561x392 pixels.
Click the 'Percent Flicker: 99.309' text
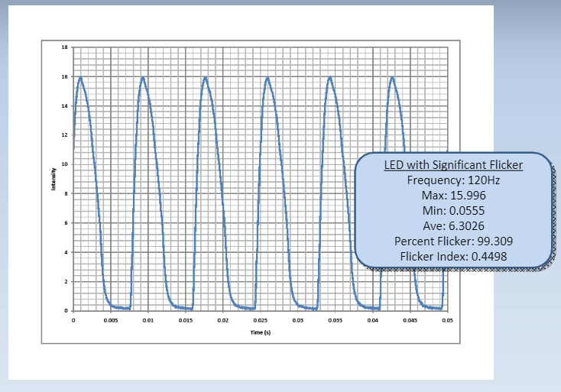[x=453, y=241]
